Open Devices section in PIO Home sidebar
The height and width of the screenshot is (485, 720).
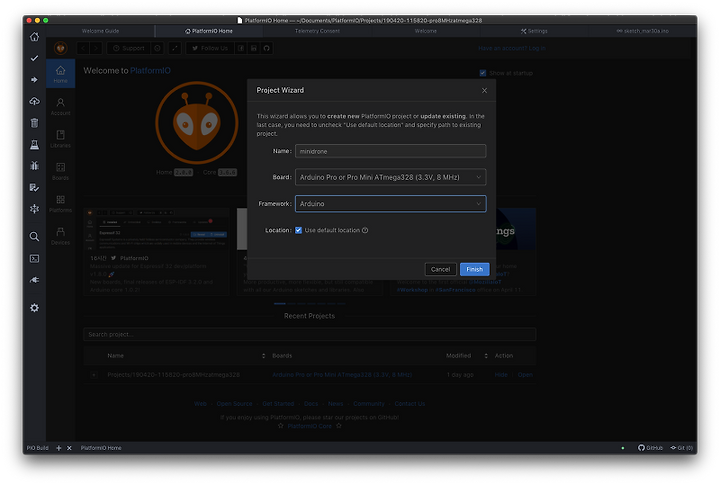coord(61,236)
